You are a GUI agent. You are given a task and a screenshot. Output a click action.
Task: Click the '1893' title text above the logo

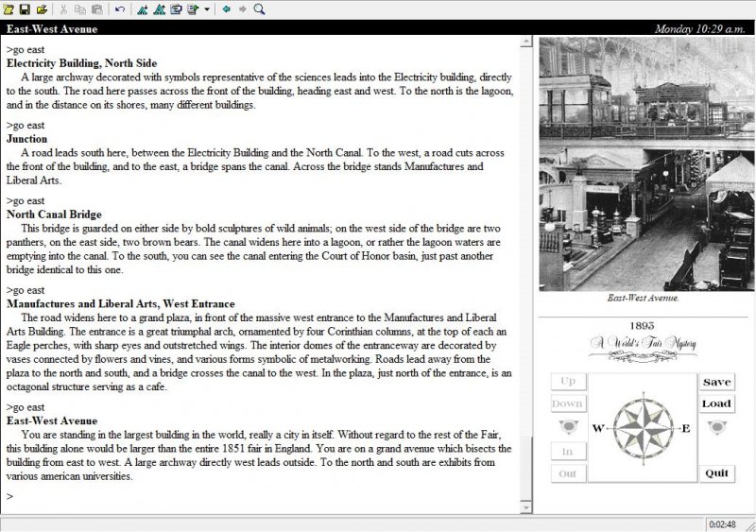(x=643, y=326)
